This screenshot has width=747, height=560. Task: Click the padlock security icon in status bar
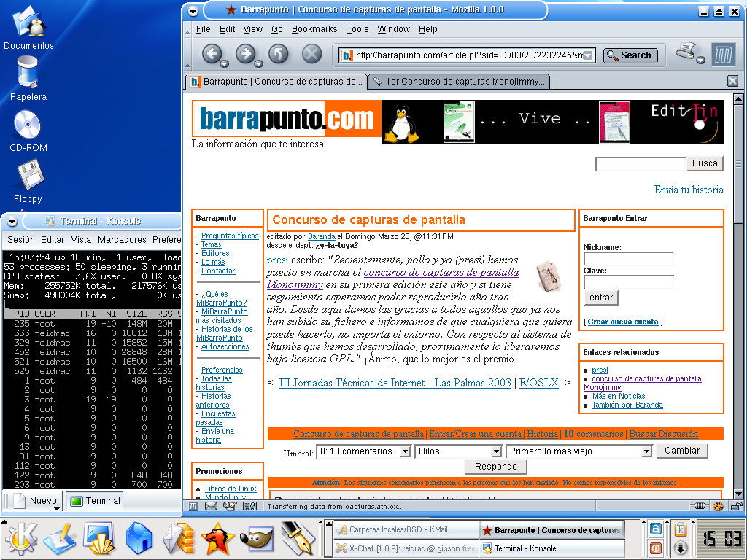point(737,506)
